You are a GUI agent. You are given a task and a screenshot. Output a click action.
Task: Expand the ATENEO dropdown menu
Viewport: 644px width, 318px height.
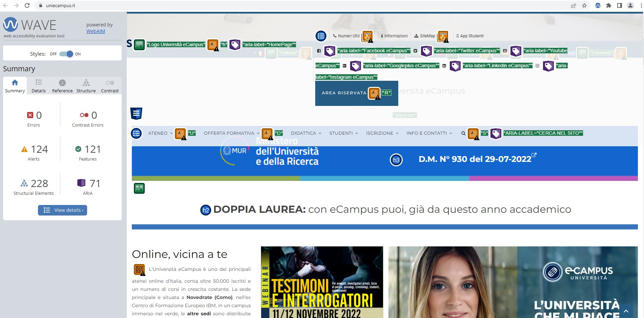coord(160,133)
